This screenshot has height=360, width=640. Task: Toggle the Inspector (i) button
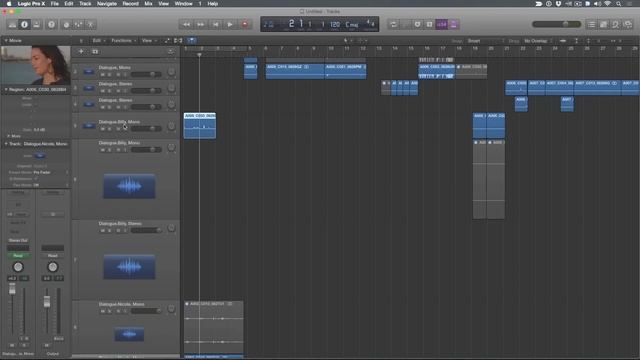[24, 24]
